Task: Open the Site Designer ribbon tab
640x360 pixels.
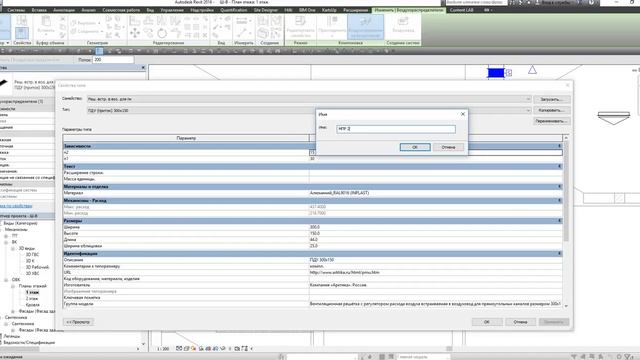Action: pos(265,10)
